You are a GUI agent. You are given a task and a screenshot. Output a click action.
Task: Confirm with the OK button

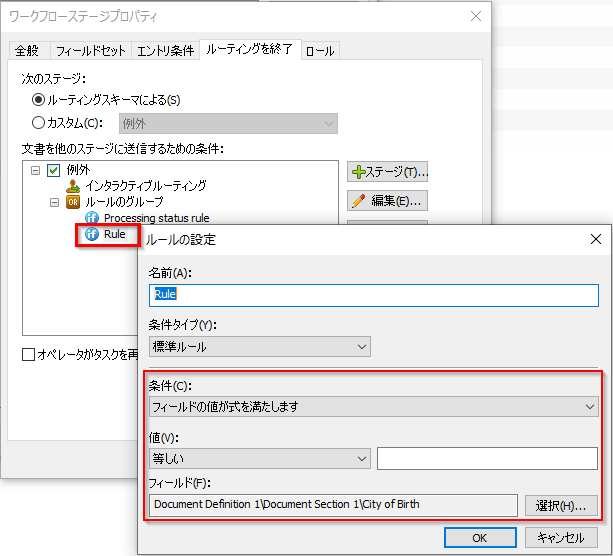(480, 538)
